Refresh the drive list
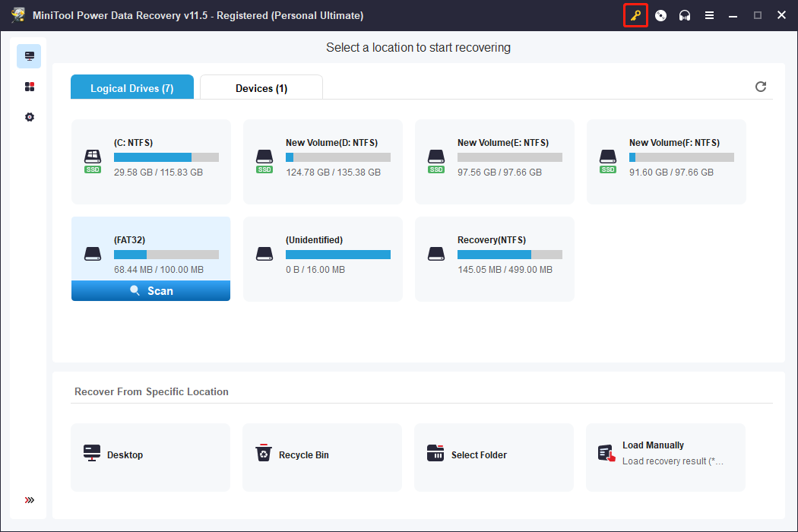The width and height of the screenshot is (798, 532). pyautogui.click(x=760, y=87)
